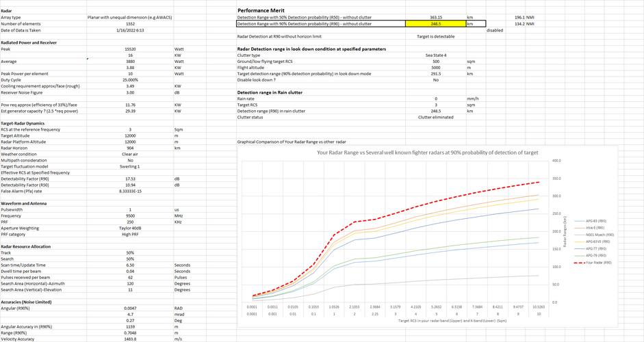Click the angular value 4.7 mrad

coord(130,314)
